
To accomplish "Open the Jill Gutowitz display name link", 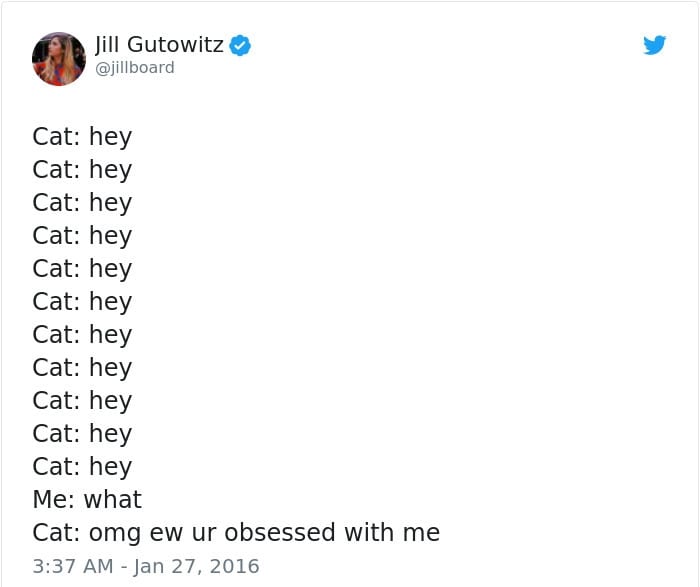I will 159,45.
